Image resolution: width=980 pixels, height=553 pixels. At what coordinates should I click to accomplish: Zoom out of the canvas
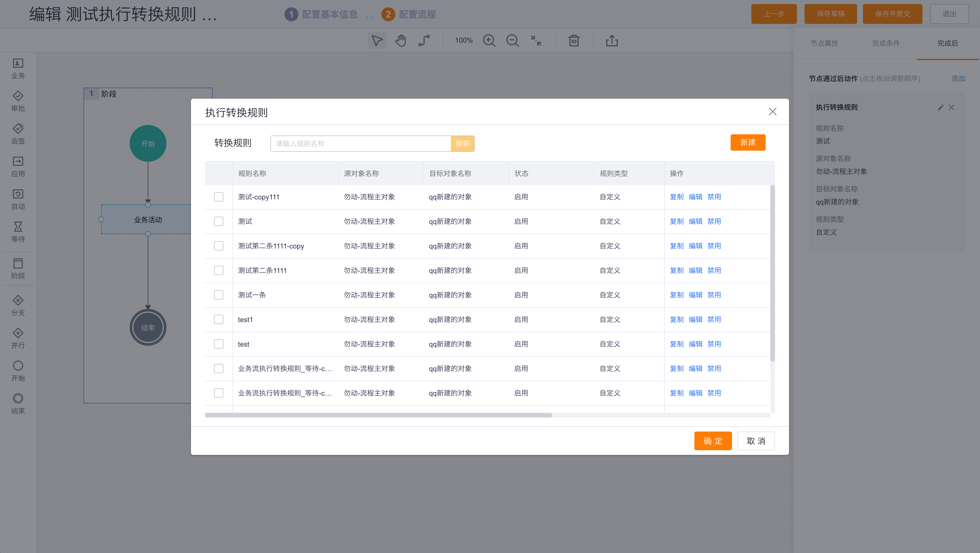pyautogui.click(x=512, y=40)
